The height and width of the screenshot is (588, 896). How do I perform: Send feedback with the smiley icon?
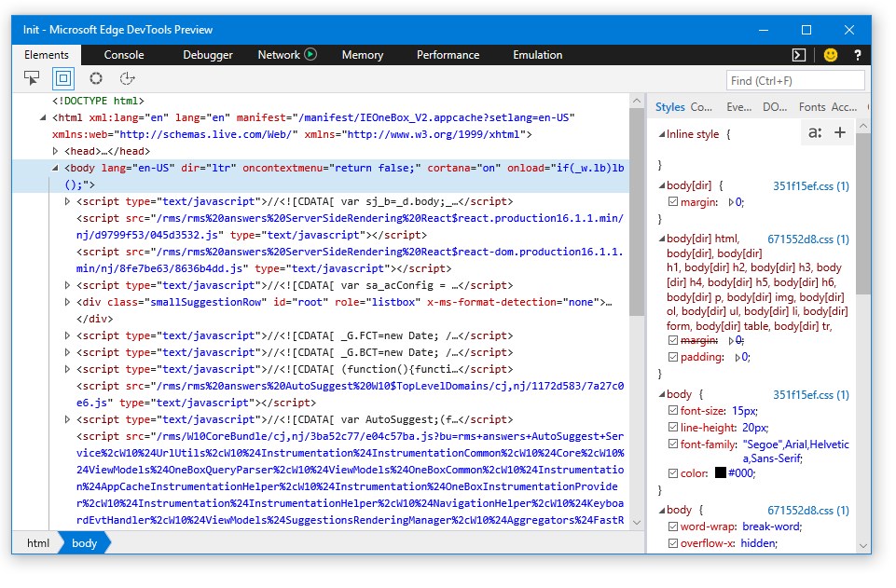[831, 55]
